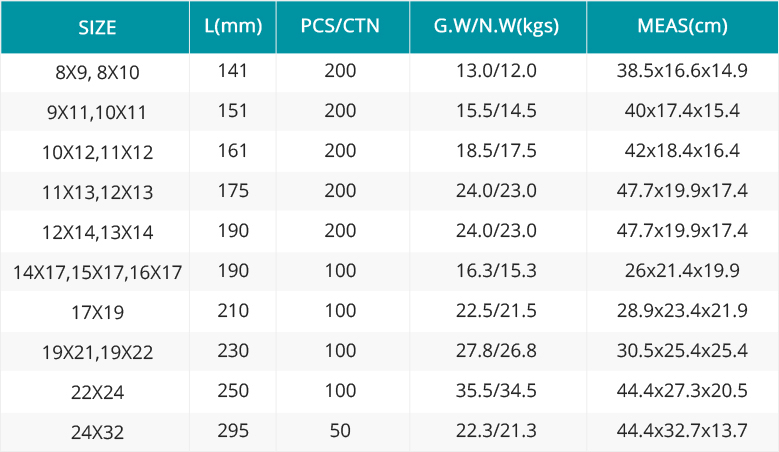Select weight cell 27.8/26.8
This screenshot has width=779, height=452.
click(497, 350)
